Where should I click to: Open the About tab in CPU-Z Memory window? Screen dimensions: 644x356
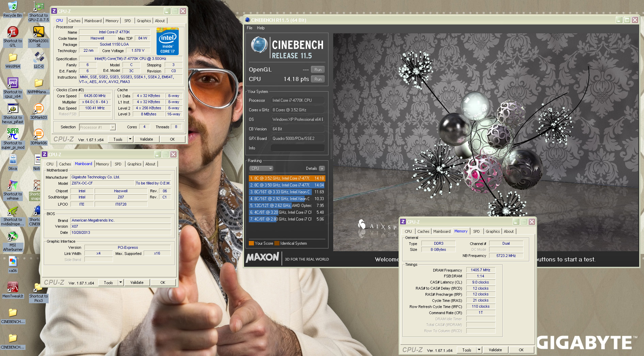[509, 231]
